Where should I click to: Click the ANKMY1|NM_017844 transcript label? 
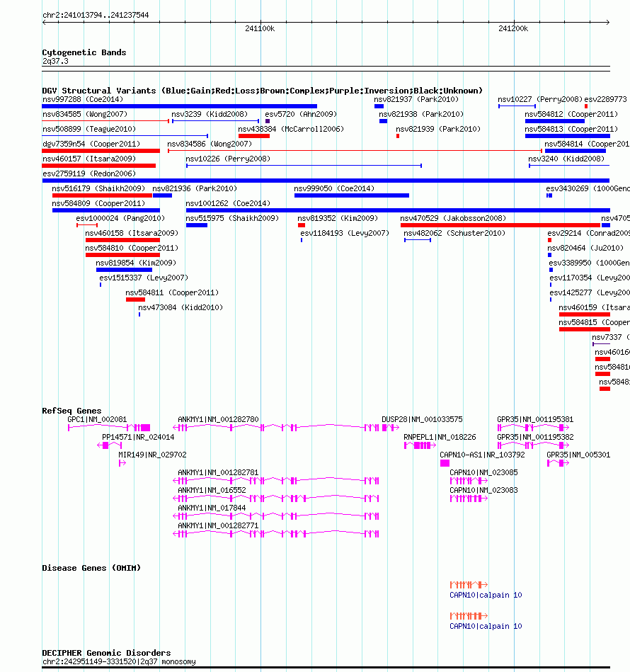pyautogui.click(x=212, y=508)
